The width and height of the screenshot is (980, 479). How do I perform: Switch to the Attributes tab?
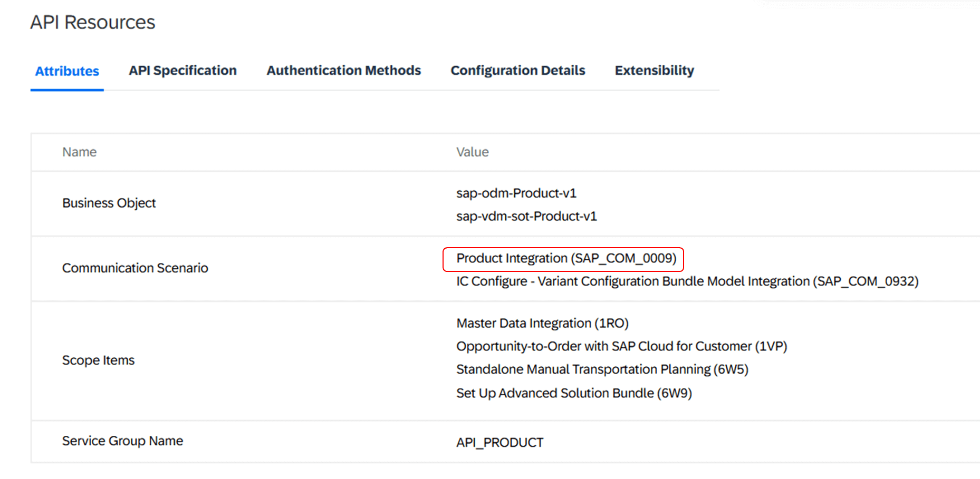[x=67, y=71]
